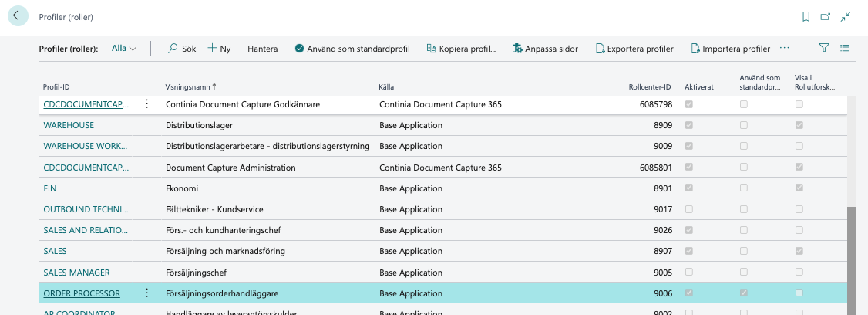This screenshot has width=868, height=315.
Task: Click the bookmark icon in header
Action: pyautogui.click(x=806, y=16)
